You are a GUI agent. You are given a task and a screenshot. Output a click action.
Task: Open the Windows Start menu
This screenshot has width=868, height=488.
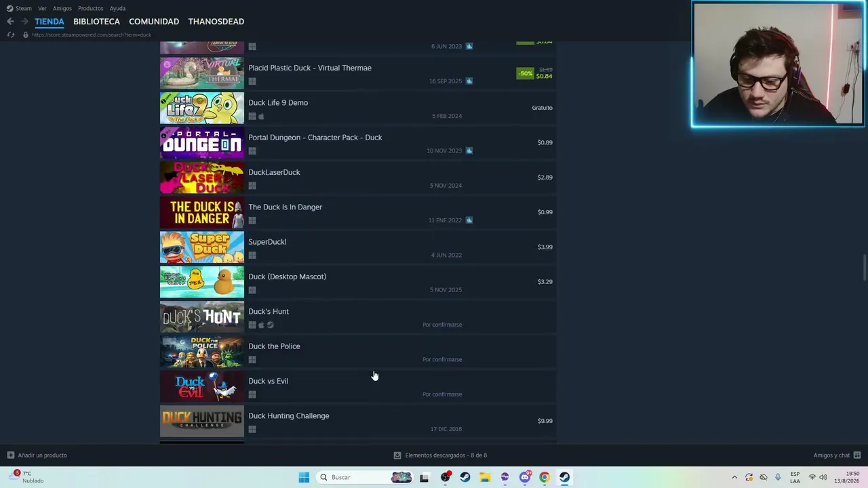click(x=304, y=477)
